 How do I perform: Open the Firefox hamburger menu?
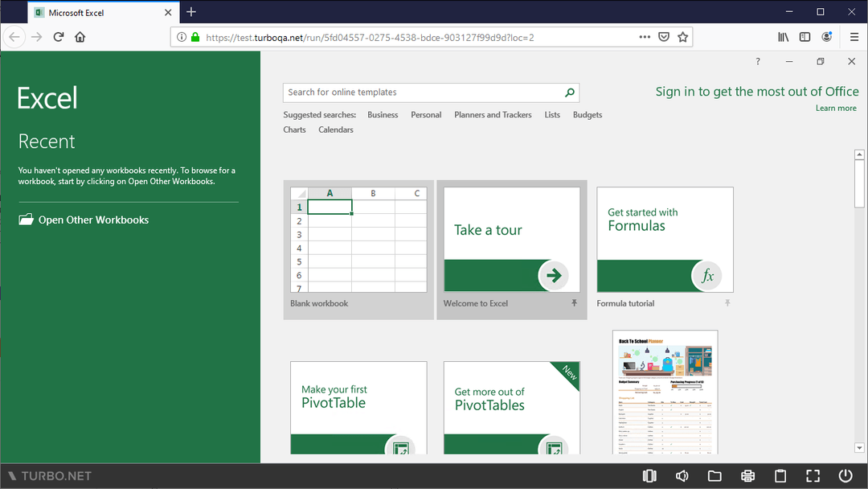tap(854, 36)
